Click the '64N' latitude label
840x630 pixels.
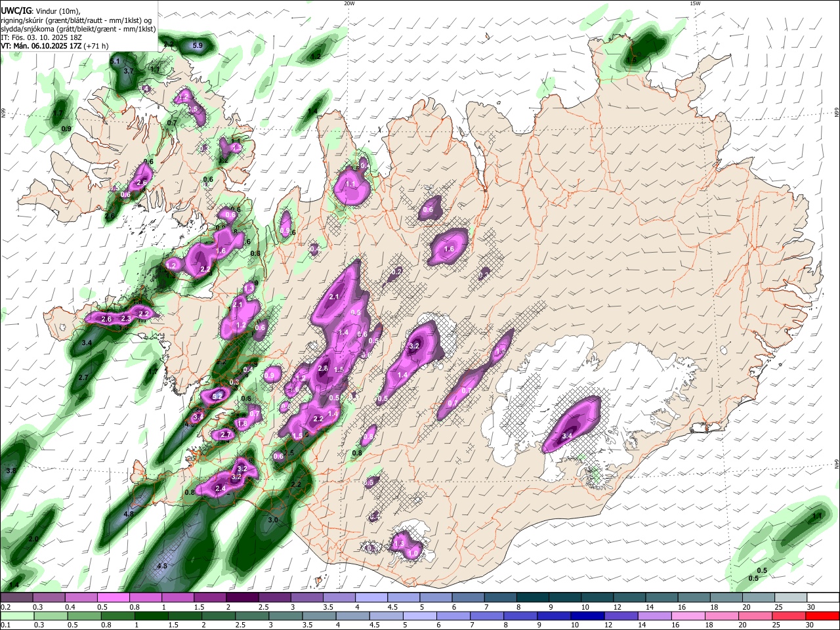coord(837,464)
